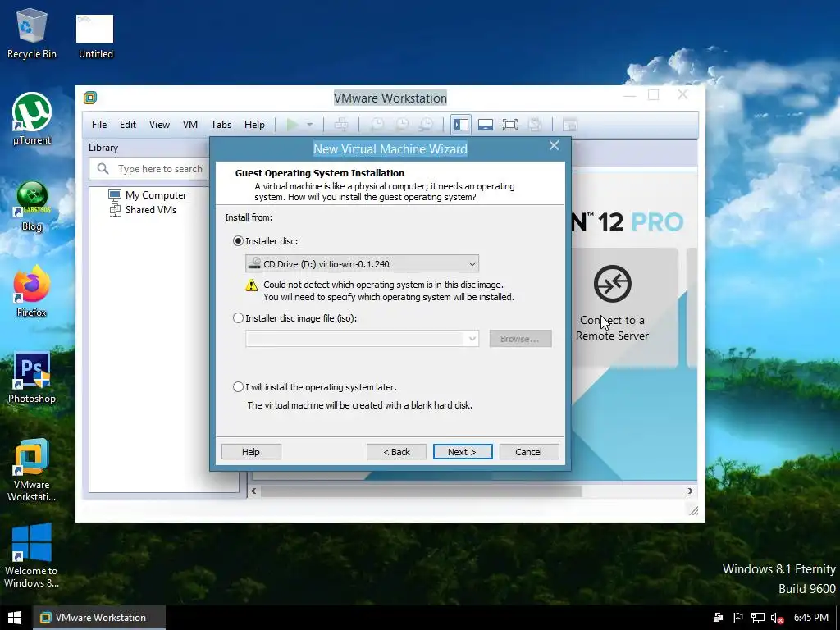
Task: Click the Action Center flag tray icon
Action: pyautogui.click(x=738, y=618)
